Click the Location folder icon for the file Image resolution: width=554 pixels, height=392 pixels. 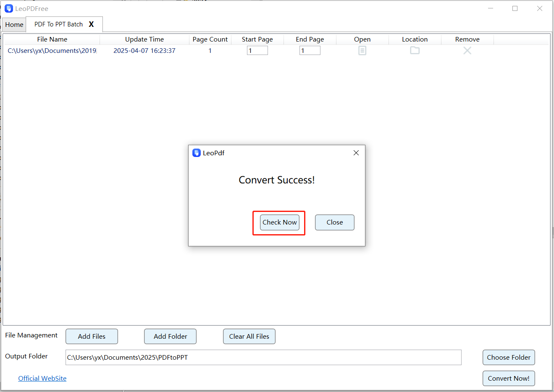pos(415,50)
